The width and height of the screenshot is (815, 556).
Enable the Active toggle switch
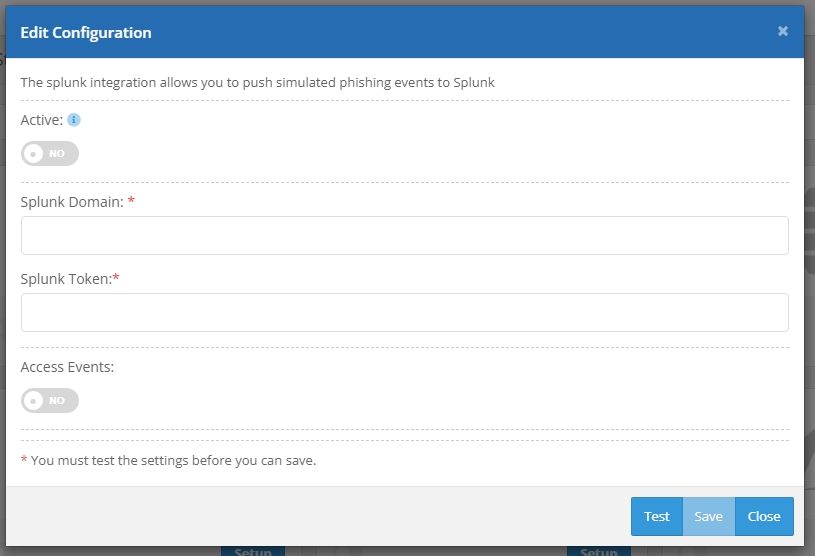[50, 154]
